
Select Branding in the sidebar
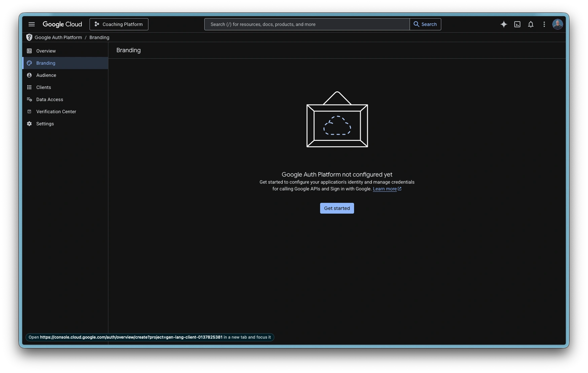coord(46,63)
